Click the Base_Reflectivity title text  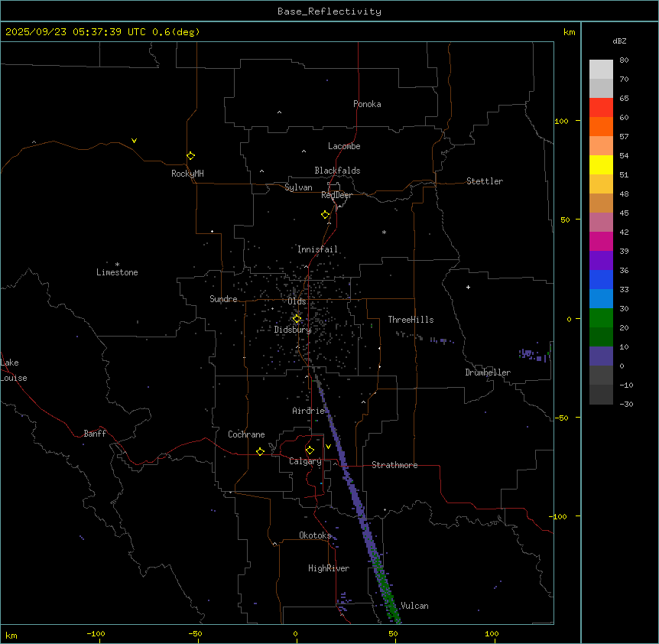[x=329, y=11]
